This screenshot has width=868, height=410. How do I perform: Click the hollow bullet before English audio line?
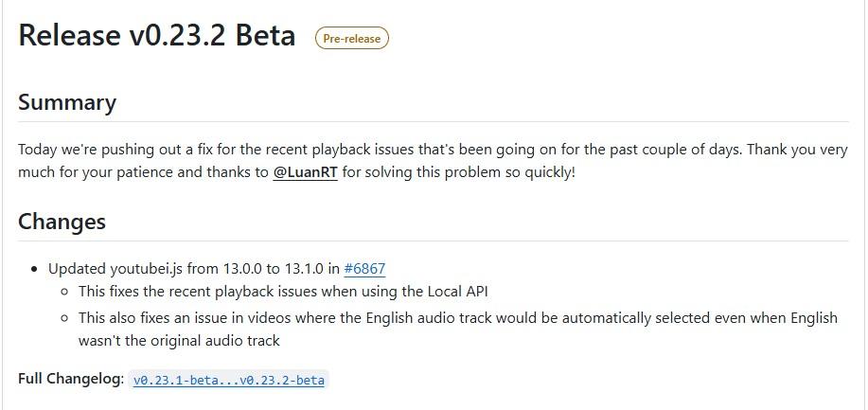(x=65, y=318)
